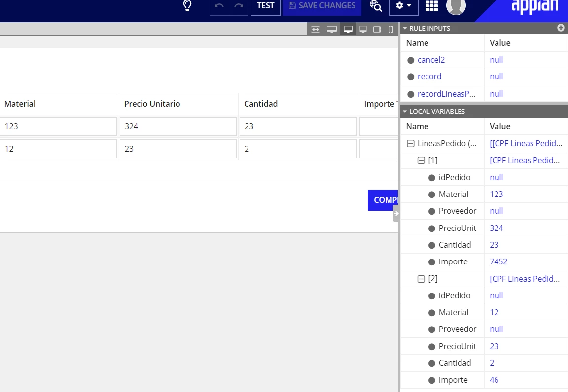Click the partially visible COMP button
Image resolution: width=568 pixels, height=392 pixels.
(x=383, y=200)
